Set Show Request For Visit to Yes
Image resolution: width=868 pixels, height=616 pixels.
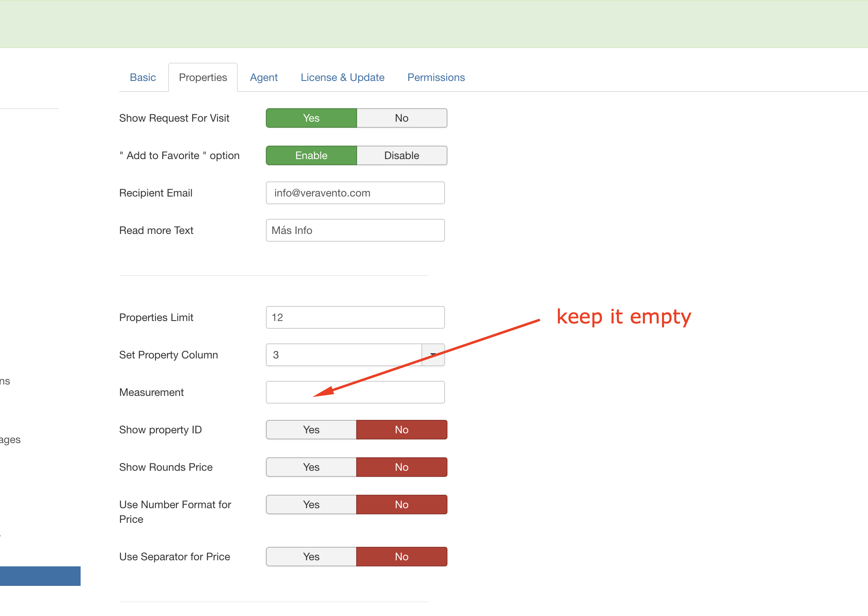point(311,118)
